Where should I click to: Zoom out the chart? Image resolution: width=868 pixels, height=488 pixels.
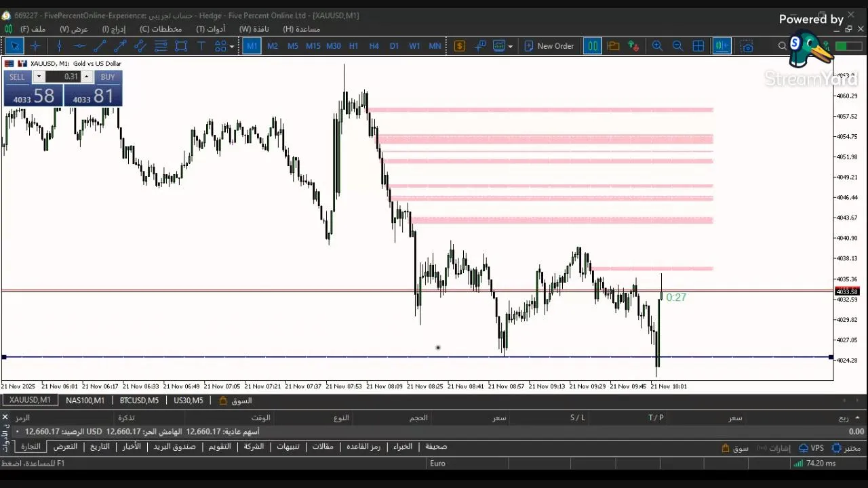[677, 46]
